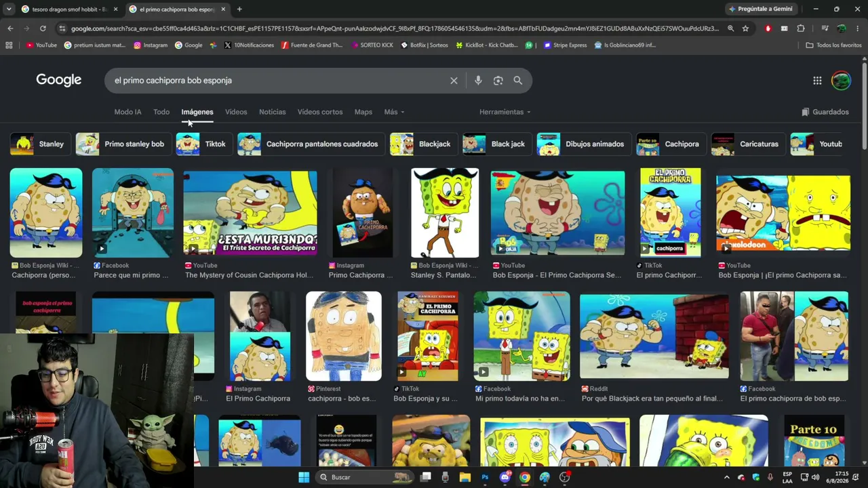The image size is (868, 488).
Task: Open the Pinterest cachiporra drawing image
Action: [x=344, y=336]
